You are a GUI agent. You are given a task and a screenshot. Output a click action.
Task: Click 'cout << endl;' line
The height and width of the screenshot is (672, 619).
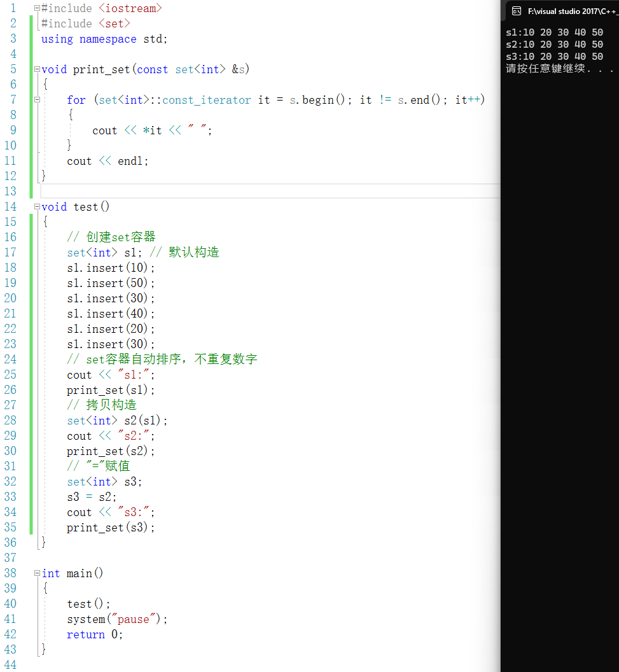108,161
